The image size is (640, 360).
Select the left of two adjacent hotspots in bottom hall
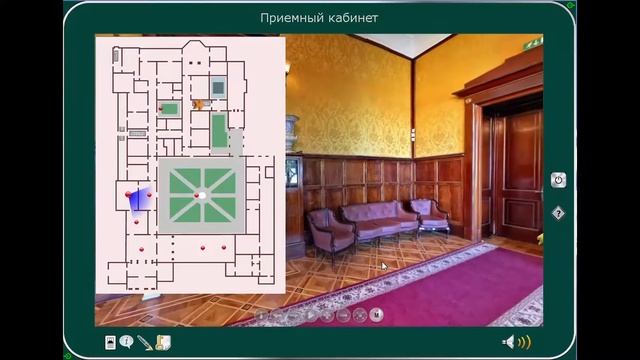coord(202,248)
